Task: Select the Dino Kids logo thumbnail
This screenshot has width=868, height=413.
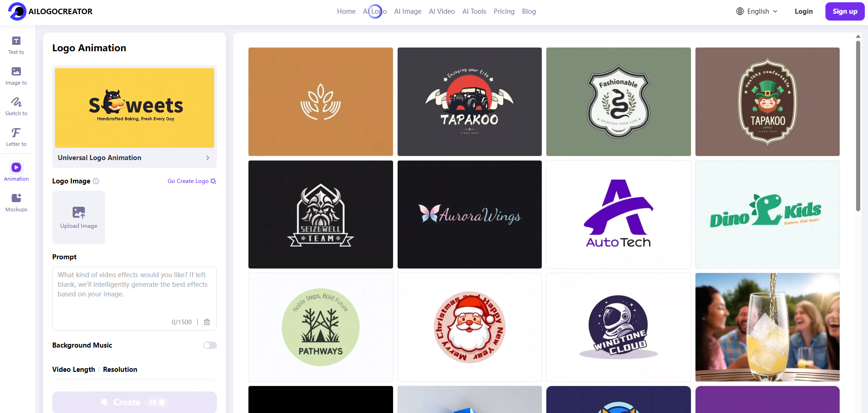Action: [767, 215]
